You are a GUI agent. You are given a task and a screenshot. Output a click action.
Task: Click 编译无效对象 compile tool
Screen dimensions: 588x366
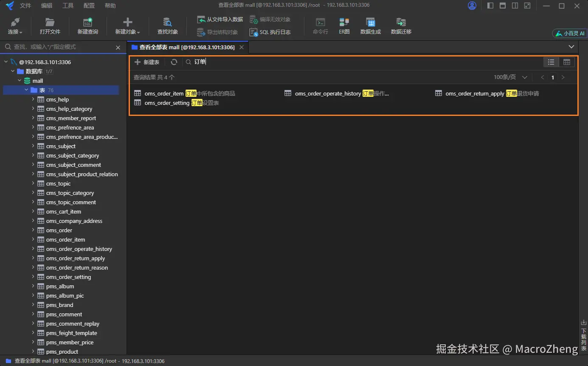point(270,20)
